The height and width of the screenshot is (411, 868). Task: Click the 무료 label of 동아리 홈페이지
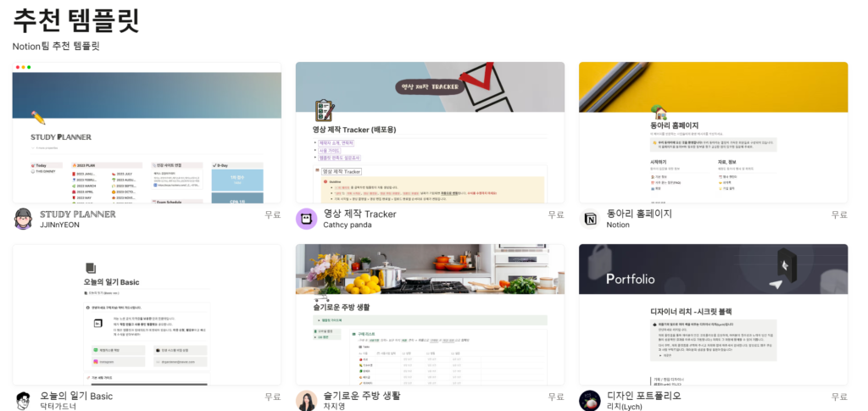pyautogui.click(x=839, y=214)
